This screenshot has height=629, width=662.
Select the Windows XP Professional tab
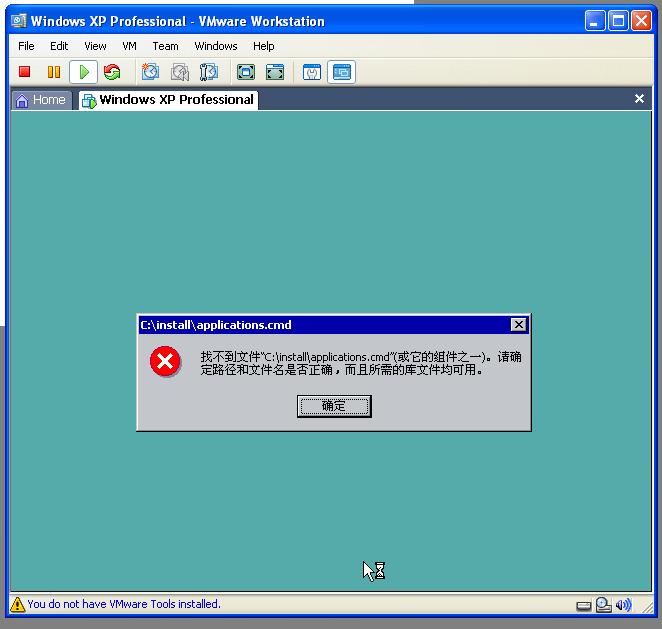click(x=168, y=100)
